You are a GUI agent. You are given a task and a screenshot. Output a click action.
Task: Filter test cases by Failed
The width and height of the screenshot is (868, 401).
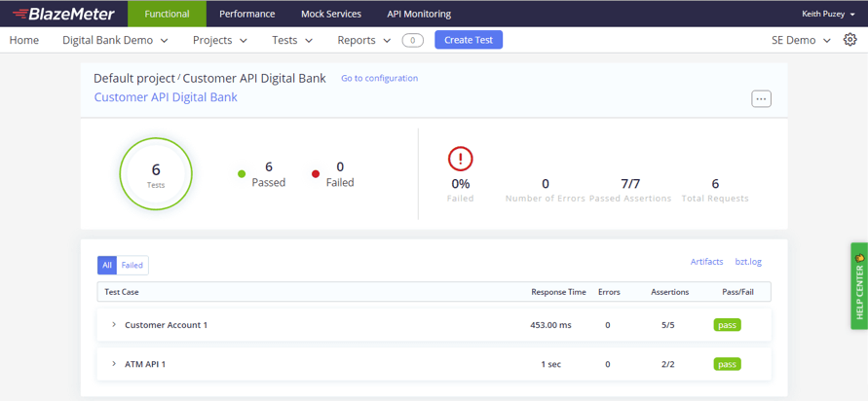132,266
